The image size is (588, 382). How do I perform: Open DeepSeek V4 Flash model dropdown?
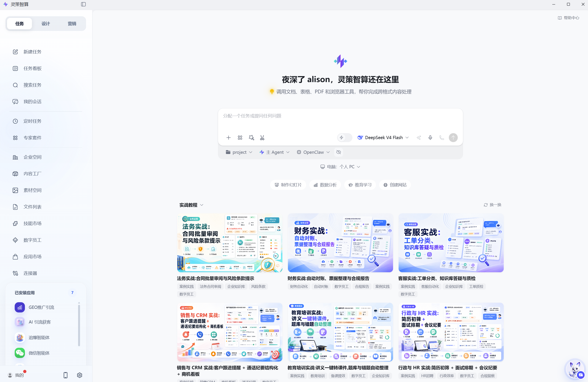point(383,138)
